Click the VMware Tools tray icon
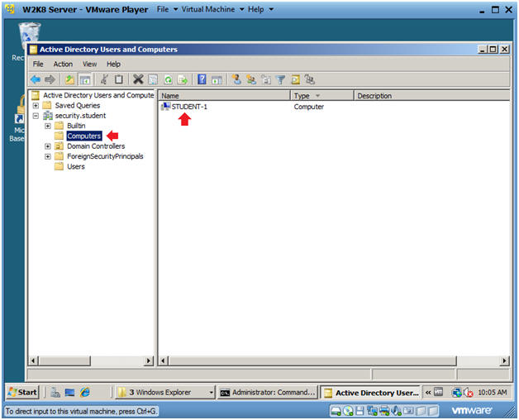 tap(438, 392)
